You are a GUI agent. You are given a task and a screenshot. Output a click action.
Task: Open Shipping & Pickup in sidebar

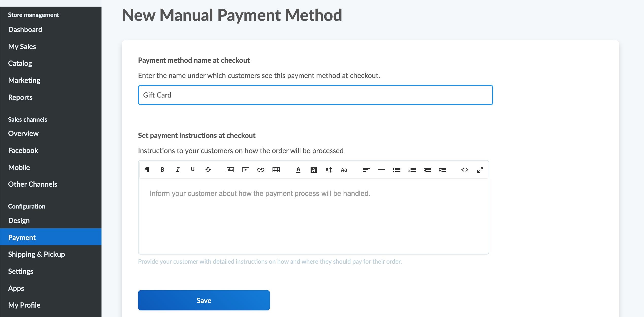[x=37, y=254]
